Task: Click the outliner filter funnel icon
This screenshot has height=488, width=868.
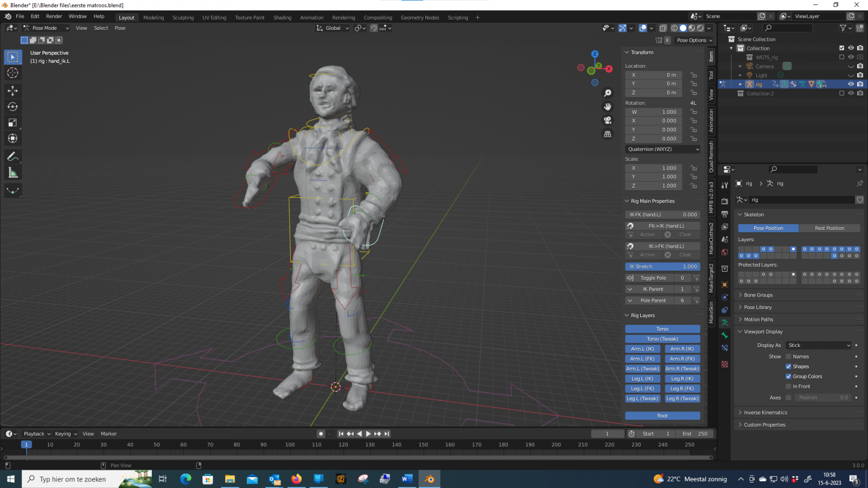Action: 843,28
